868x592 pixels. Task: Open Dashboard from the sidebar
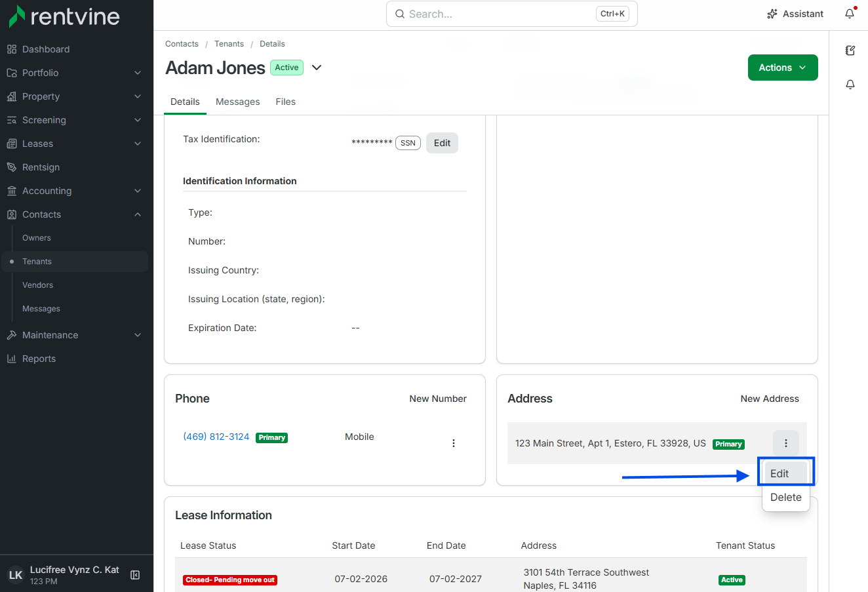tap(45, 49)
